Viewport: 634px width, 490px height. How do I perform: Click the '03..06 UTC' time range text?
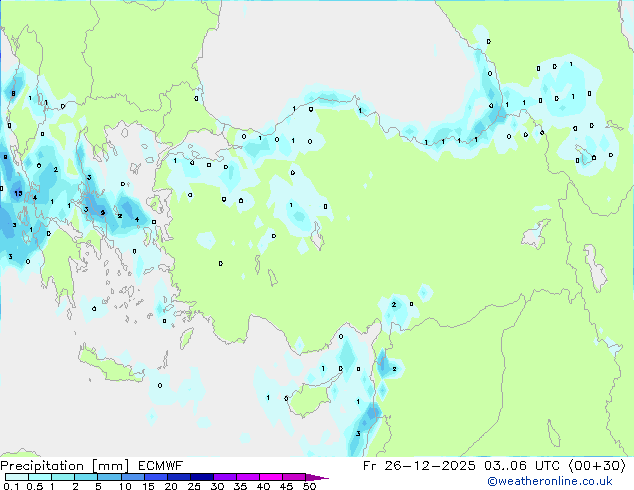click(522, 466)
